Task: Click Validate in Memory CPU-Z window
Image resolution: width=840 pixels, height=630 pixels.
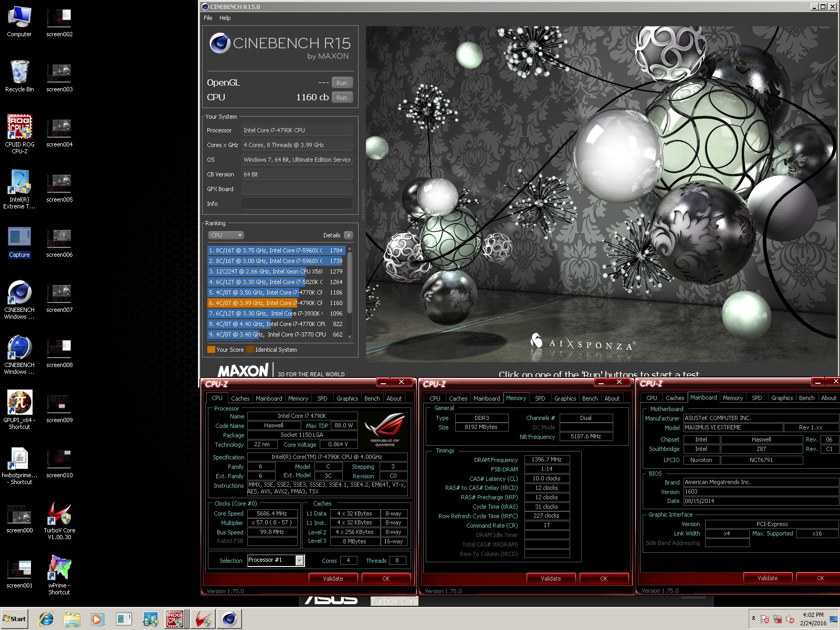Action: click(551, 579)
